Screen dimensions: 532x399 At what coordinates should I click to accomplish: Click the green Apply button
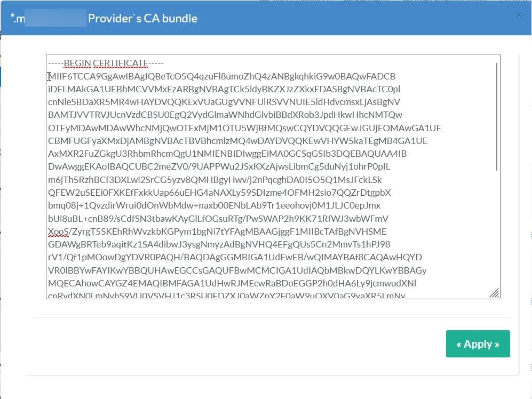tap(478, 344)
